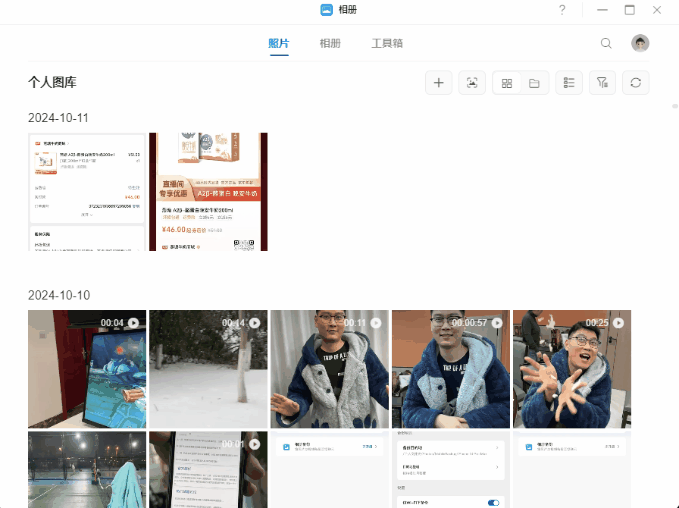Minimize the 相册 window
The image size is (679, 508).
(x=602, y=10)
